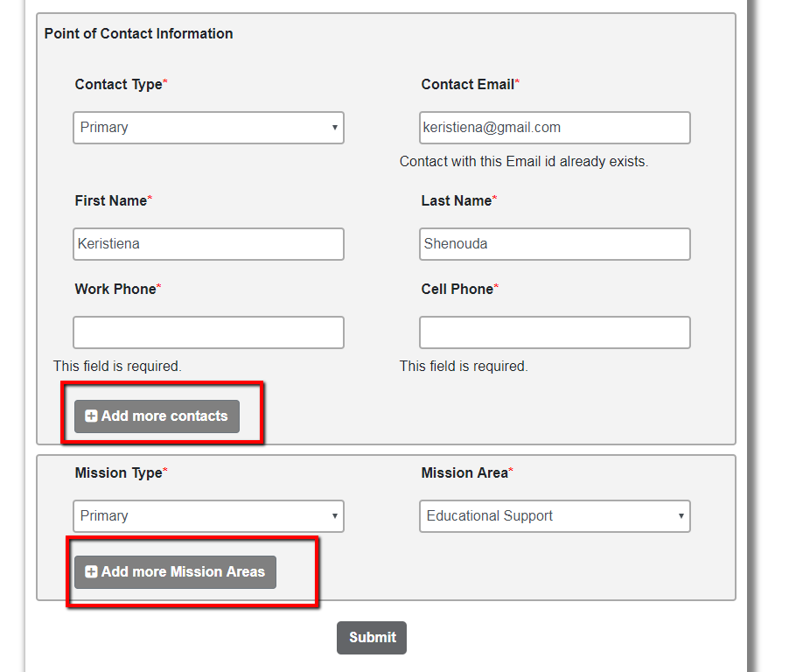Click the Contact Email input field
789x672 pixels.
pyautogui.click(x=555, y=128)
